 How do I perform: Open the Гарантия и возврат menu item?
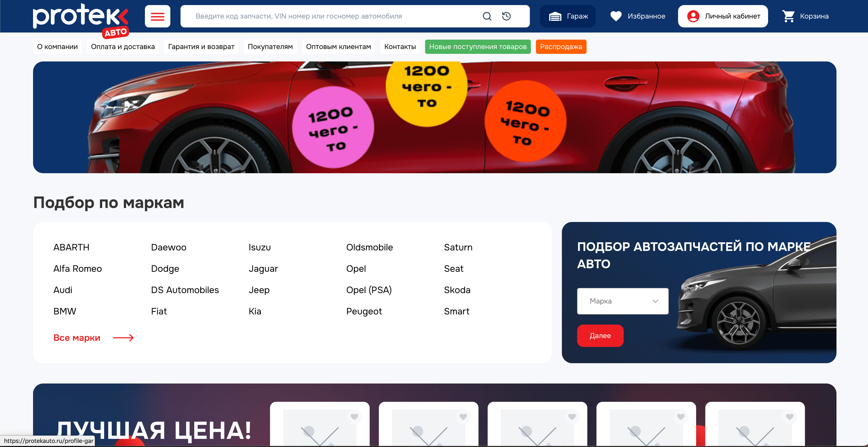201,47
